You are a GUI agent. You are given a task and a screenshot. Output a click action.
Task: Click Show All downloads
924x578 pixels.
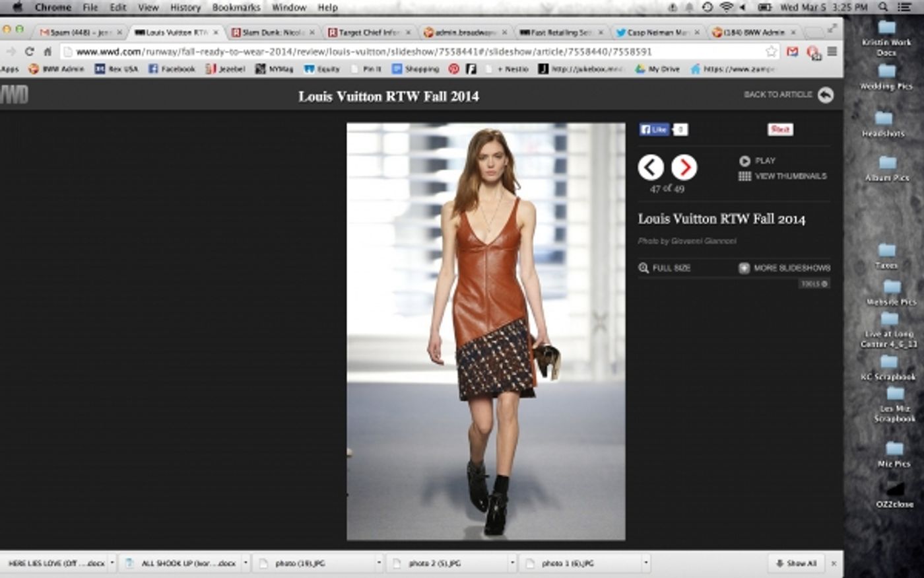point(796,563)
